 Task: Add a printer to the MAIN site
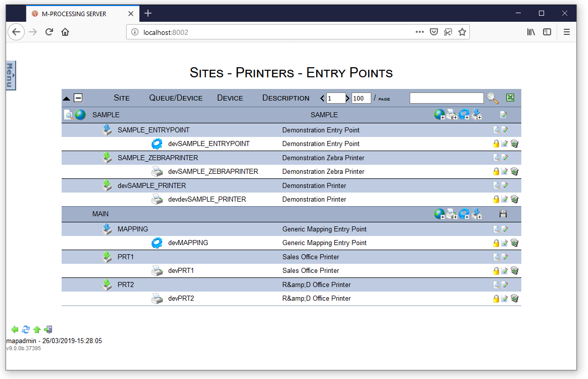pos(452,214)
